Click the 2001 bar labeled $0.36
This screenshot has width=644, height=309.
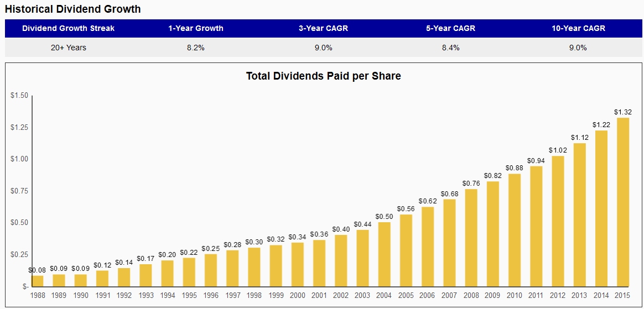320,263
